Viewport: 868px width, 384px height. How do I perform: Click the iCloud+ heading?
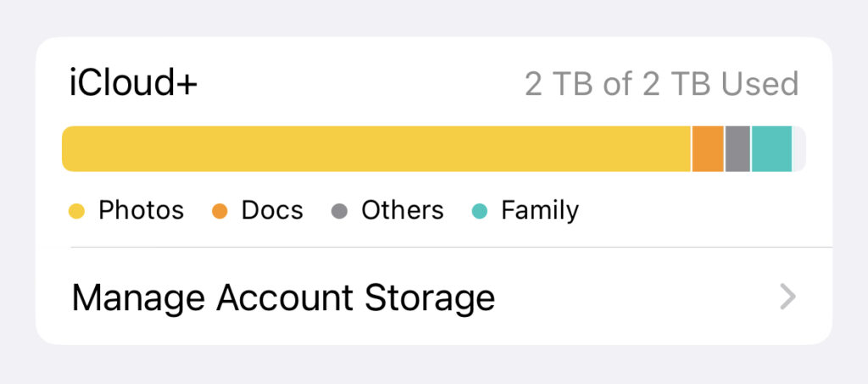(133, 84)
